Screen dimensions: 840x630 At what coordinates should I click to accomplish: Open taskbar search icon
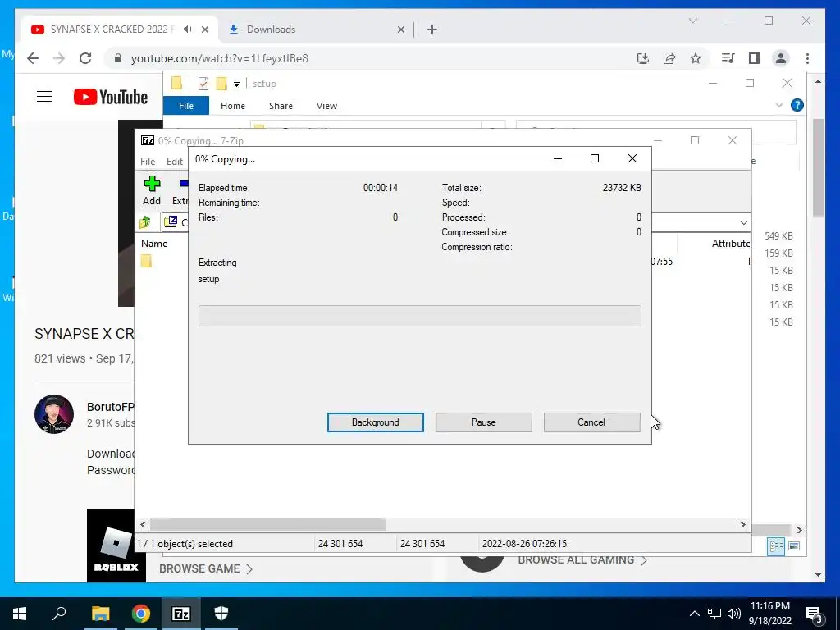59,614
